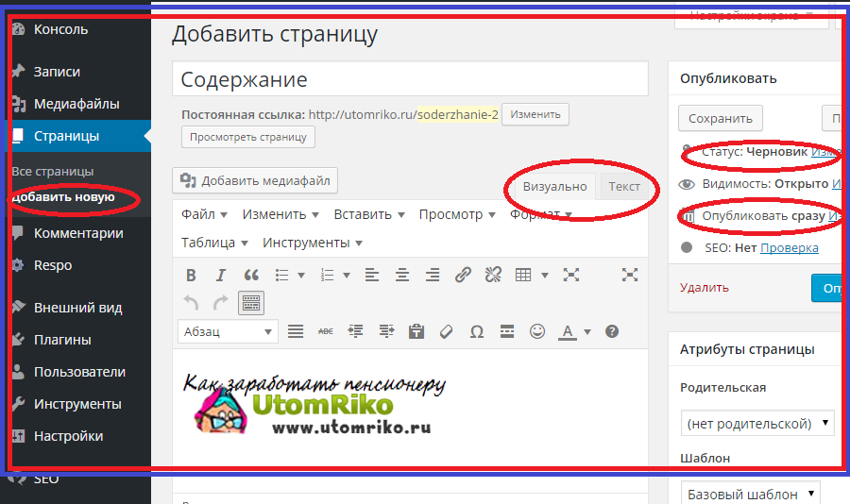Toggle strikethrough text formatting
Viewport: 850px width, 504px height.
(326, 331)
